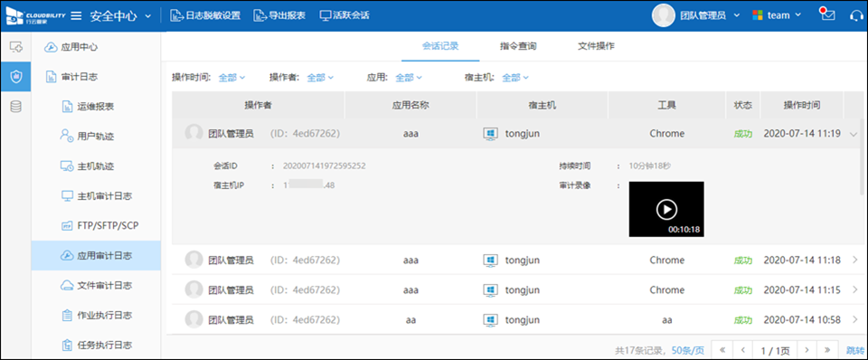Click the 跳转 jump link

pyautogui.click(x=855, y=350)
